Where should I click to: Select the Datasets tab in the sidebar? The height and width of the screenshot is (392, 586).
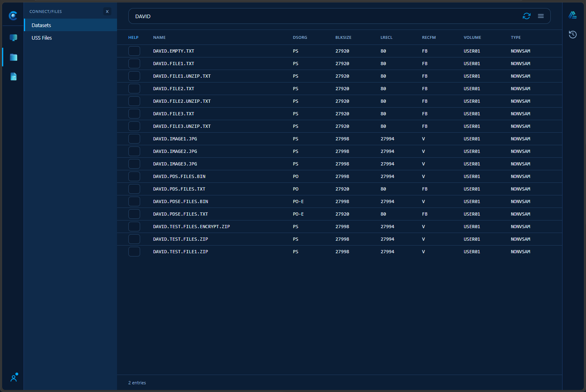[70, 25]
